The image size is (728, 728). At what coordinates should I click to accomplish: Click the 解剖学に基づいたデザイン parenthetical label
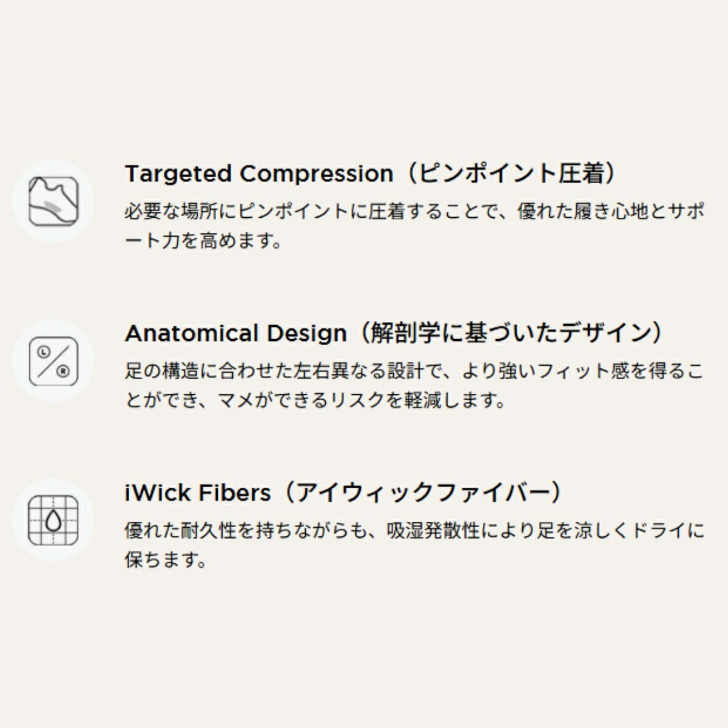[x=510, y=334]
